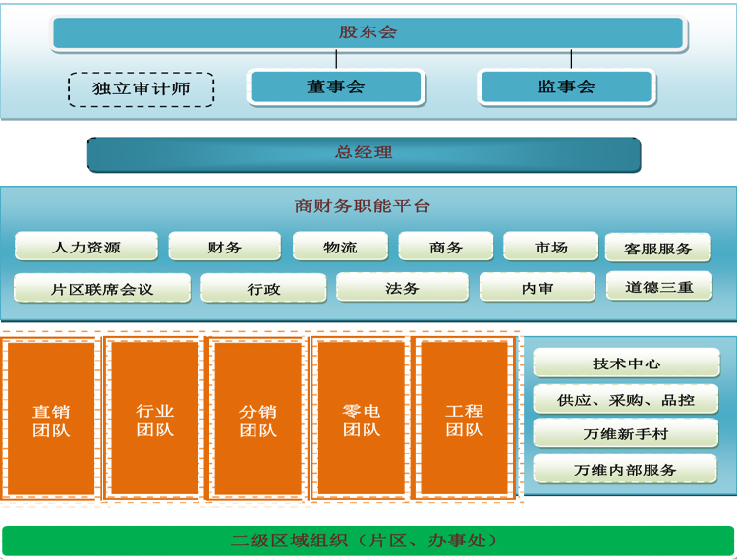Click the 总经理 bar
The height and width of the screenshot is (560, 737).
point(364,153)
